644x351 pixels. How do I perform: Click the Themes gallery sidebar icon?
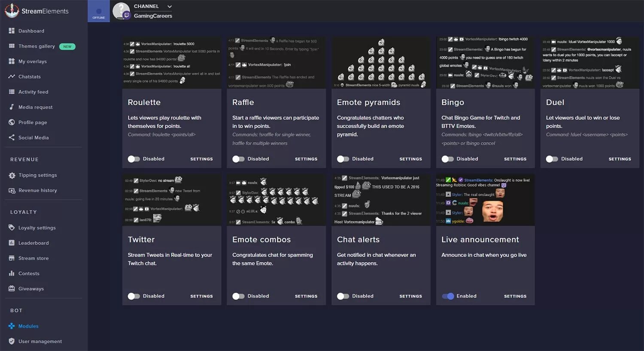[x=12, y=46]
